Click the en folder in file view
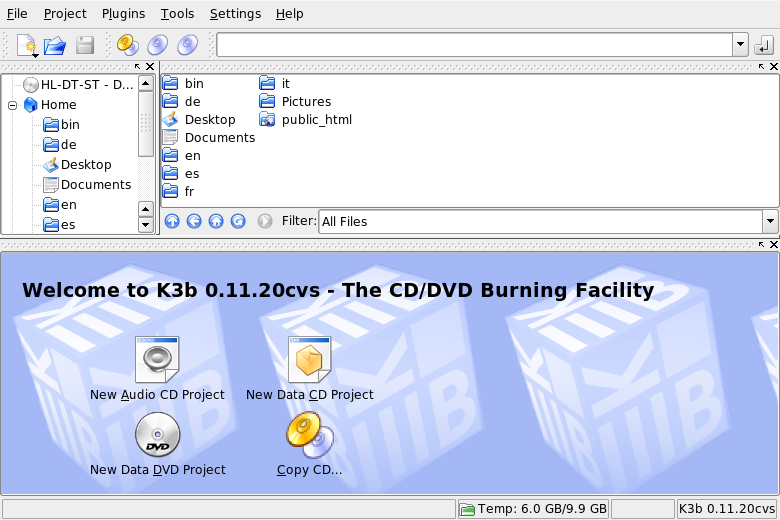 (182, 155)
